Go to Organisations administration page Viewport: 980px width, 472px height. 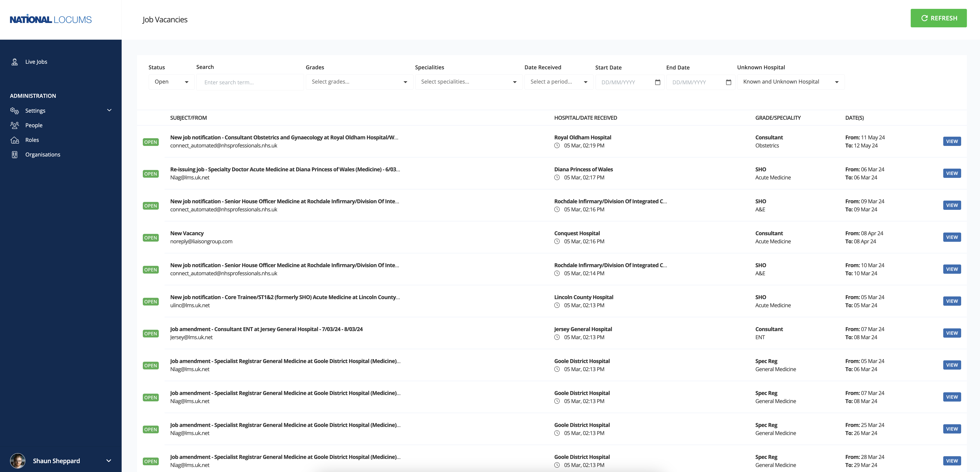43,155
